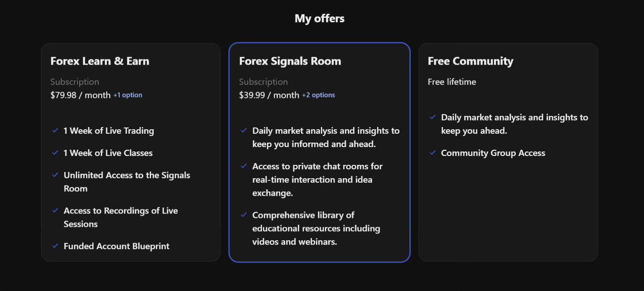
Task: Select the Community Group Access feature text
Action: [493, 153]
